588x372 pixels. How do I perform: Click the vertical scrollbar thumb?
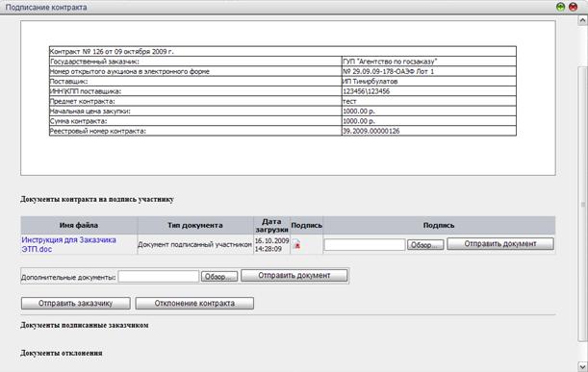click(x=582, y=204)
